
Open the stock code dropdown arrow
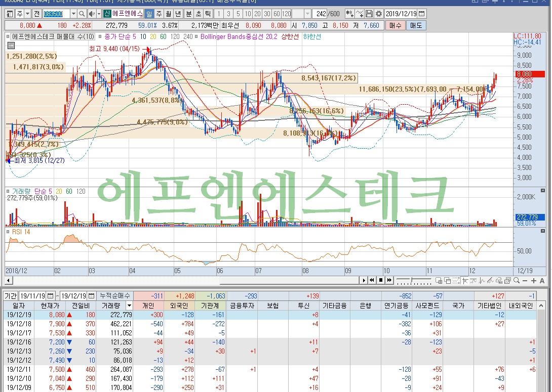pyautogui.click(x=73, y=14)
